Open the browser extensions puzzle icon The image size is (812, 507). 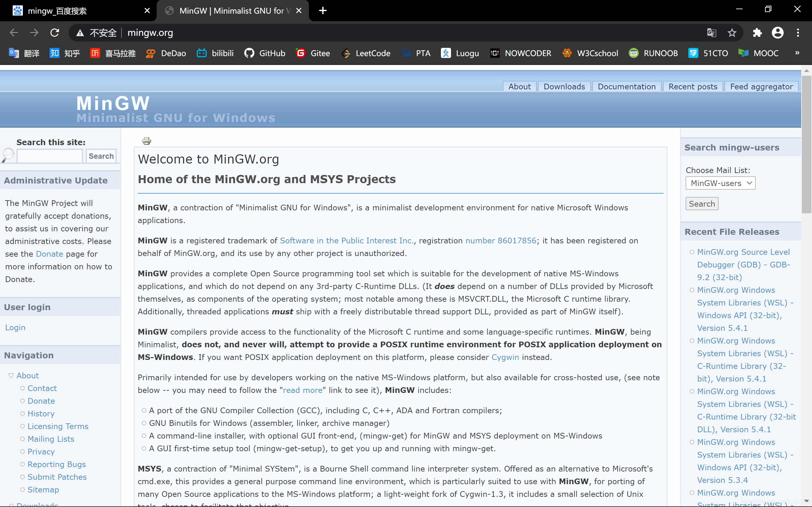(x=757, y=33)
